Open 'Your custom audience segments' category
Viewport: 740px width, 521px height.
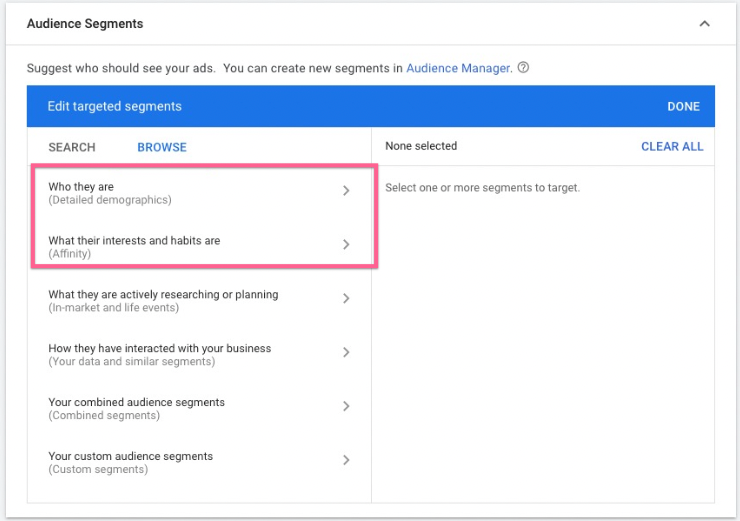(x=130, y=462)
